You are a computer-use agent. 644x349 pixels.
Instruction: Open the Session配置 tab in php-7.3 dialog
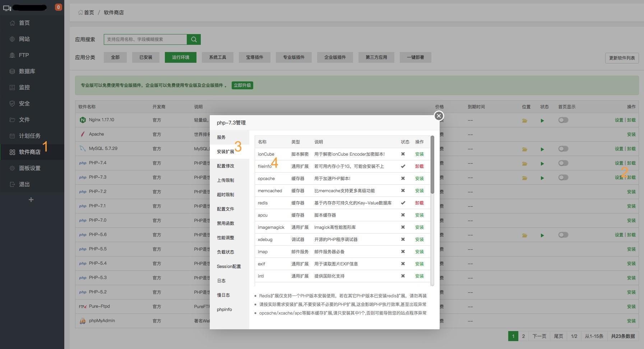click(230, 267)
